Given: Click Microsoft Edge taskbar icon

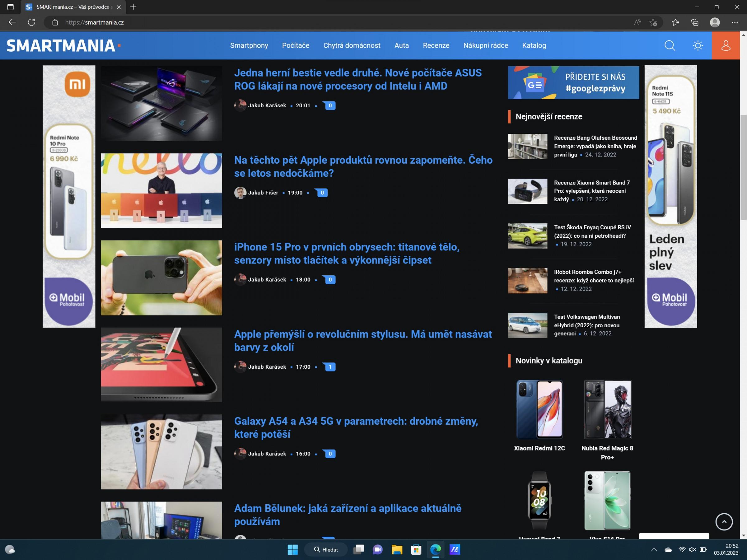Looking at the screenshot, I should (x=435, y=549).
